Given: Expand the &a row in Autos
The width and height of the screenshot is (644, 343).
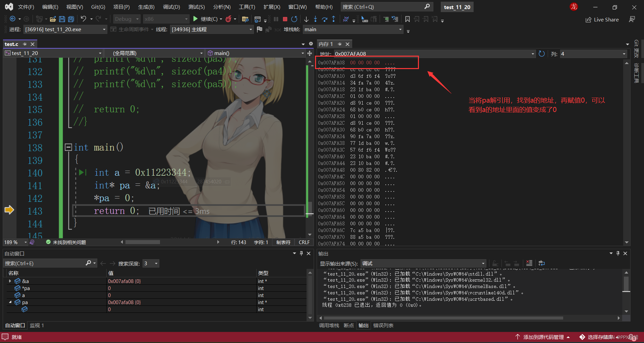Looking at the screenshot, I should tap(10, 281).
